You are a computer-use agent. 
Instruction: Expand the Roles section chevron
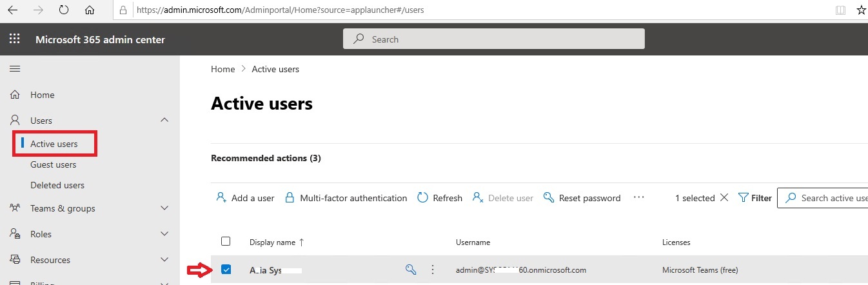click(x=164, y=234)
